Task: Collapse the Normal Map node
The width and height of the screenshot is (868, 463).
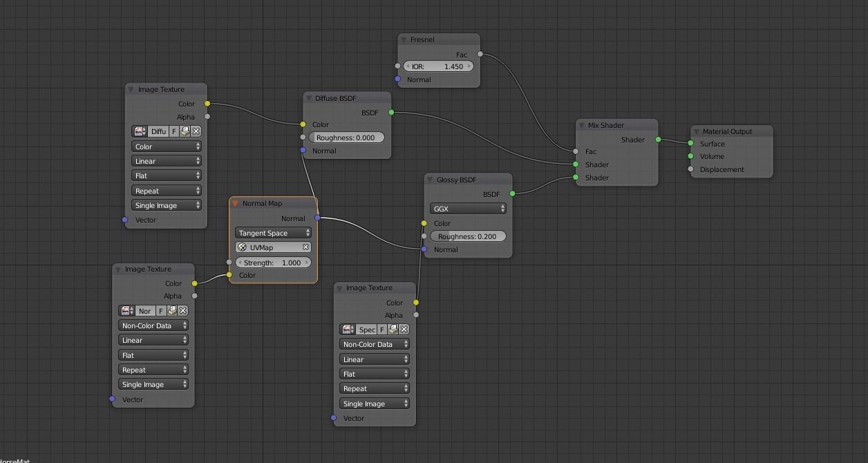Action: (x=235, y=204)
